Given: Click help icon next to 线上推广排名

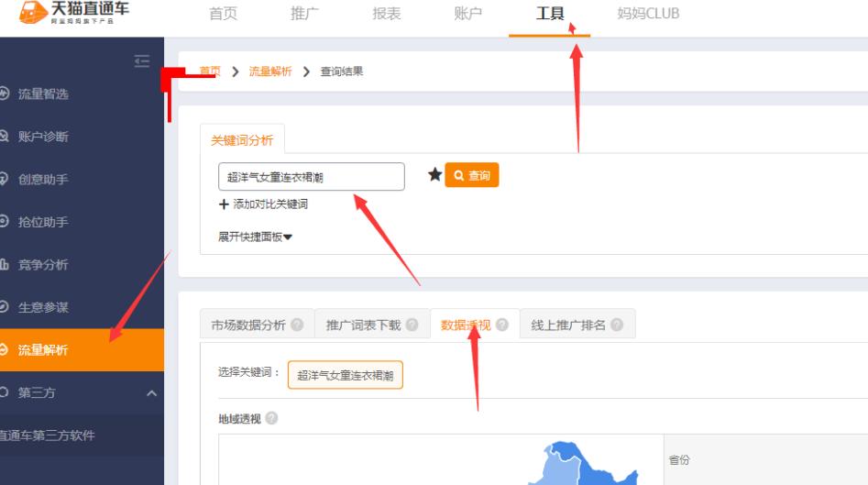Looking at the screenshot, I should 617,325.
